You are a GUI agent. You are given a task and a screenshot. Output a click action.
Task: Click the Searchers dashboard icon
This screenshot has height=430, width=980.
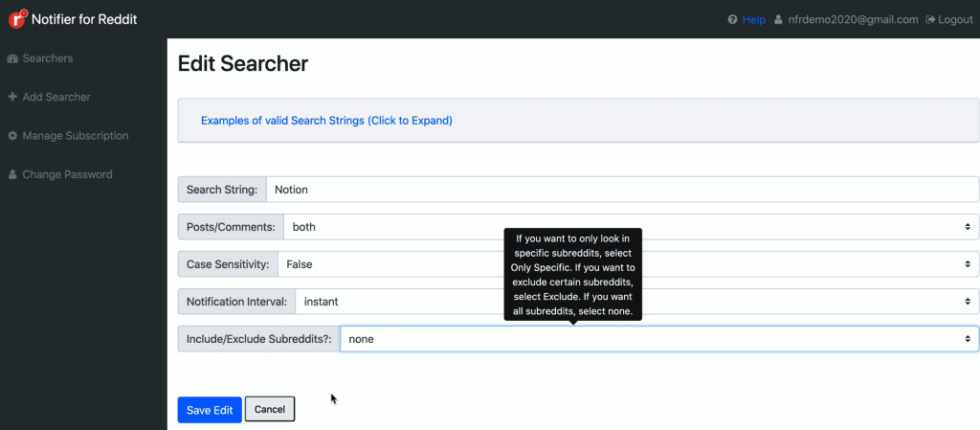tap(11, 58)
